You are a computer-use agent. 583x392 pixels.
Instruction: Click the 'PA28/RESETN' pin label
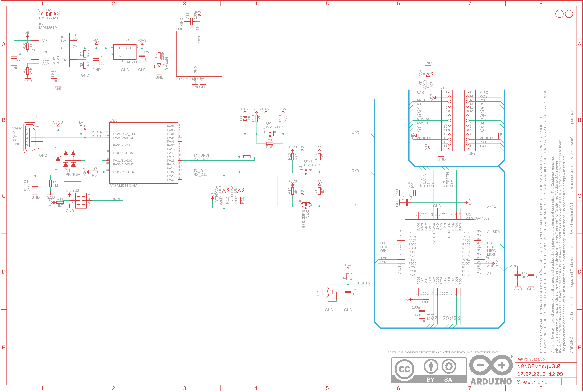click(124, 172)
